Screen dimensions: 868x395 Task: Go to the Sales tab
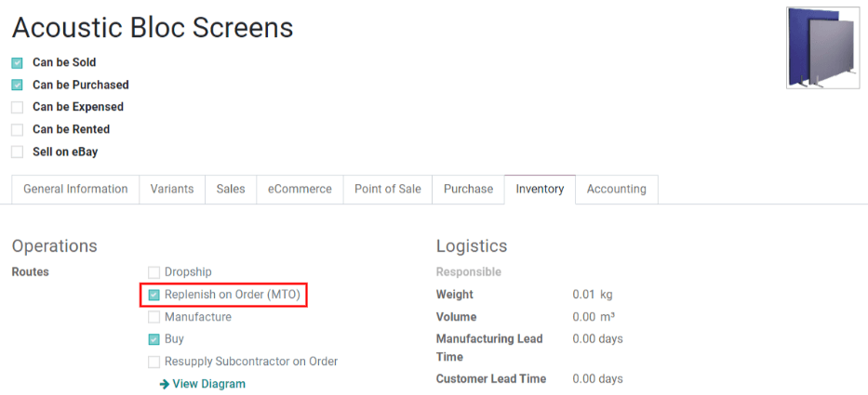coord(231,189)
